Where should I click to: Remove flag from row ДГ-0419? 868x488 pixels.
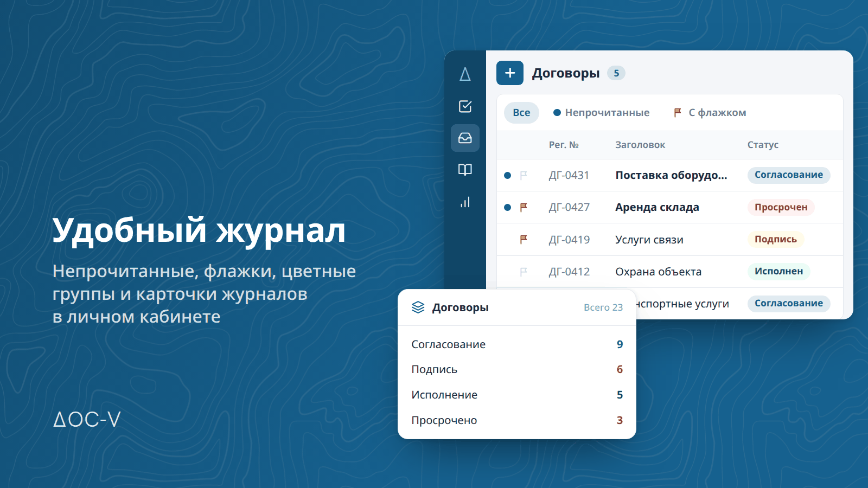[524, 239]
